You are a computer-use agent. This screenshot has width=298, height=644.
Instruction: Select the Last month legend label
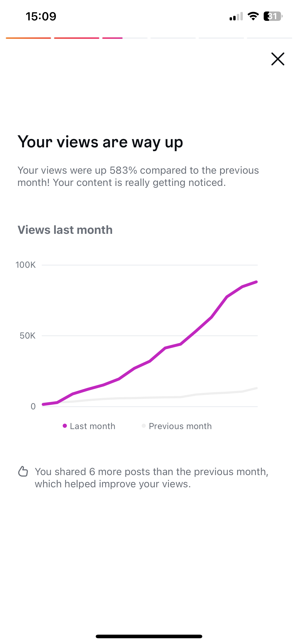pos(93,426)
